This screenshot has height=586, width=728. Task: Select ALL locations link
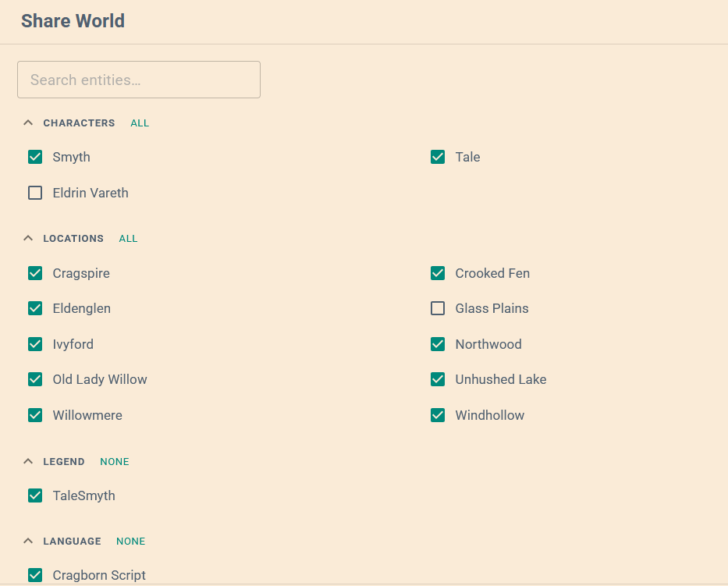coord(128,239)
